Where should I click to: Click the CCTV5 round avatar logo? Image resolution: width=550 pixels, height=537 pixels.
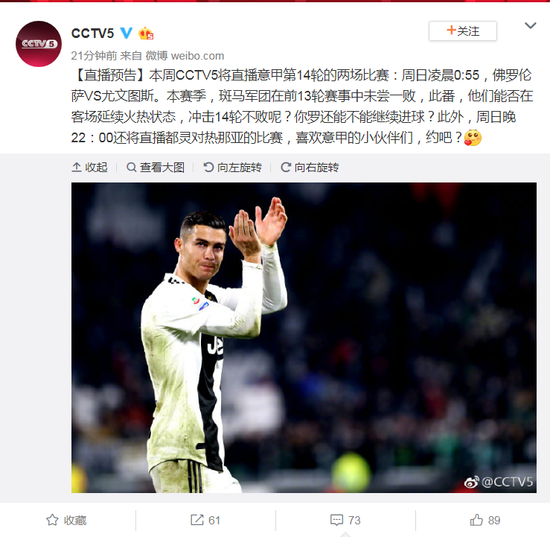click(39, 43)
